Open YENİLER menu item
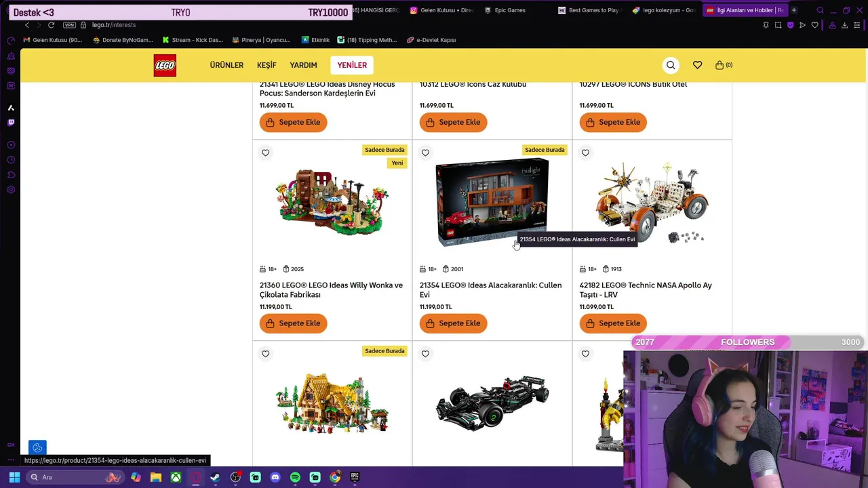This screenshot has width=868, height=488. (352, 65)
